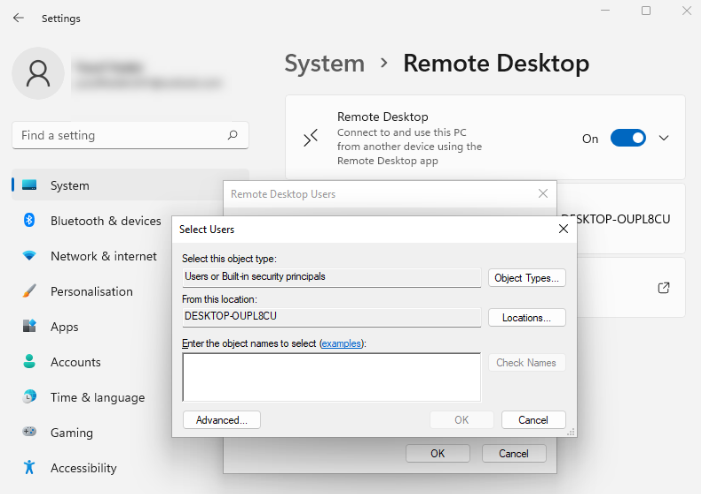The image size is (701, 494).
Task: Open the user profile avatar icon
Action: coord(38,73)
